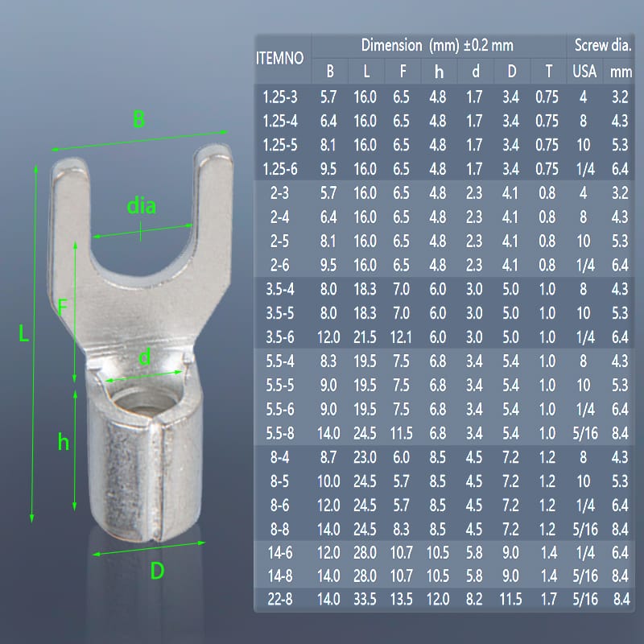
Task: Select item number 5.5-8 row
Action: pyautogui.click(x=279, y=433)
